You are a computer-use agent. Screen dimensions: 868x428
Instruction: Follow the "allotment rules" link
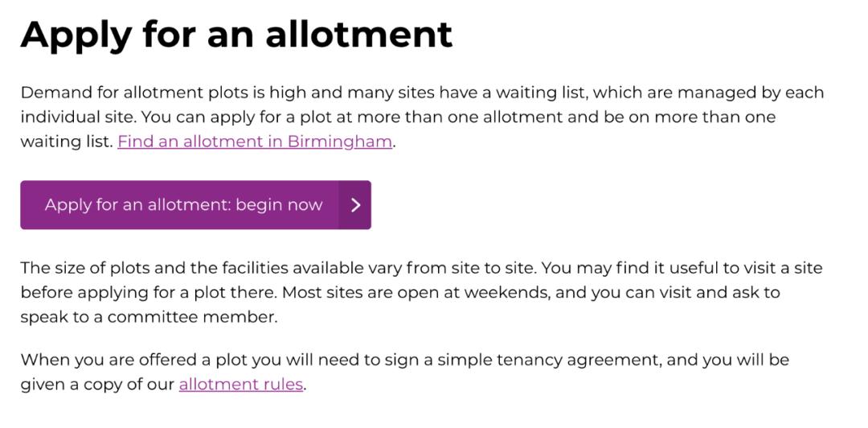click(241, 385)
